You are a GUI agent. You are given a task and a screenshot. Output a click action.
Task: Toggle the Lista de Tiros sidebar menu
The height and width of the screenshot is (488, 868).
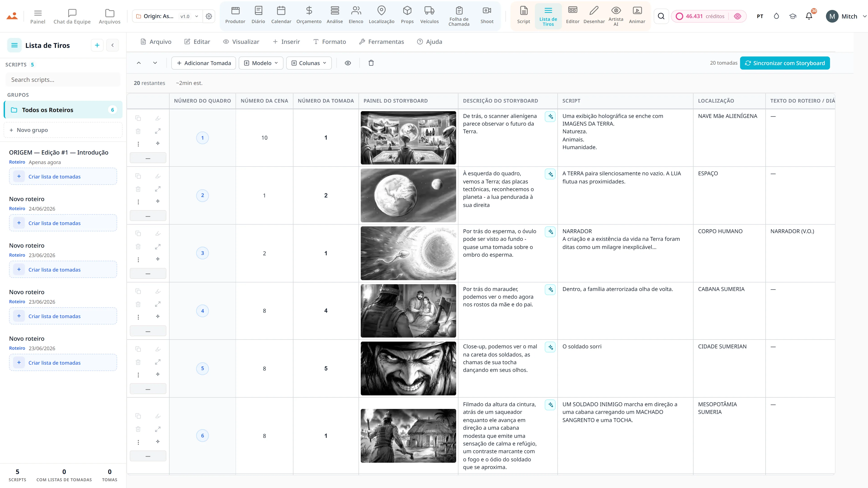coord(14,45)
